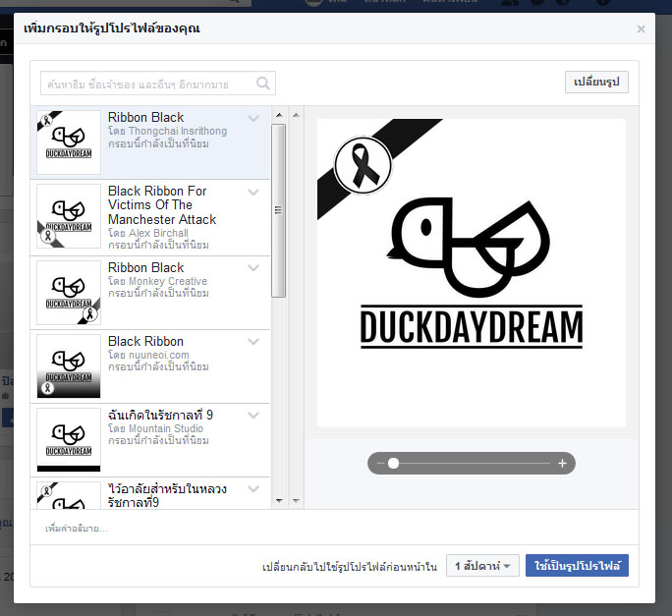Select the ฉันเกิดในรัชกาลที่ 9 frame thumbnail
This screenshot has height=616, width=672.
click(69, 440)
